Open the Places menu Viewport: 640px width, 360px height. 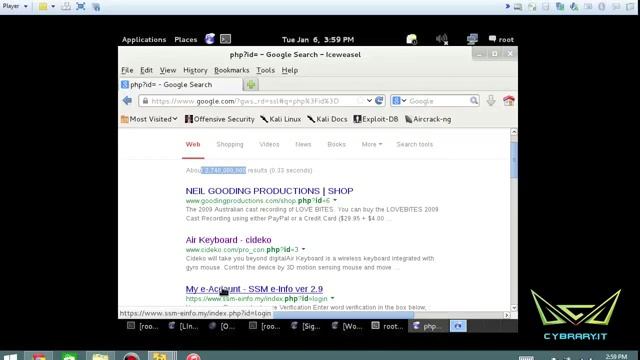185,39
